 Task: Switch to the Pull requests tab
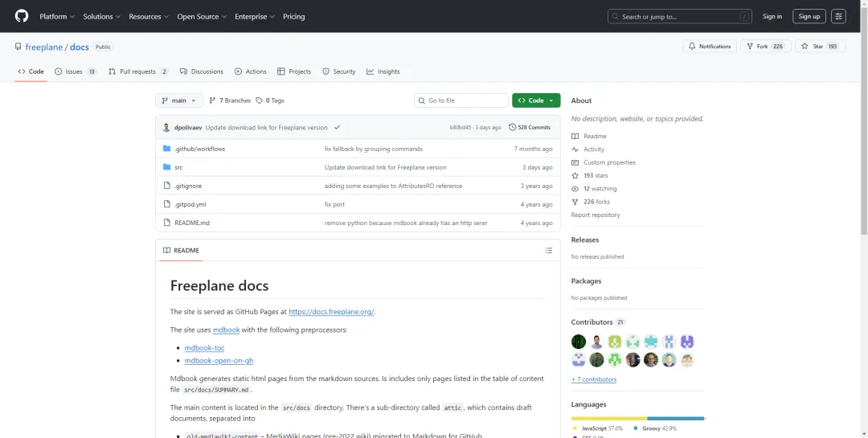coord(138,72)
